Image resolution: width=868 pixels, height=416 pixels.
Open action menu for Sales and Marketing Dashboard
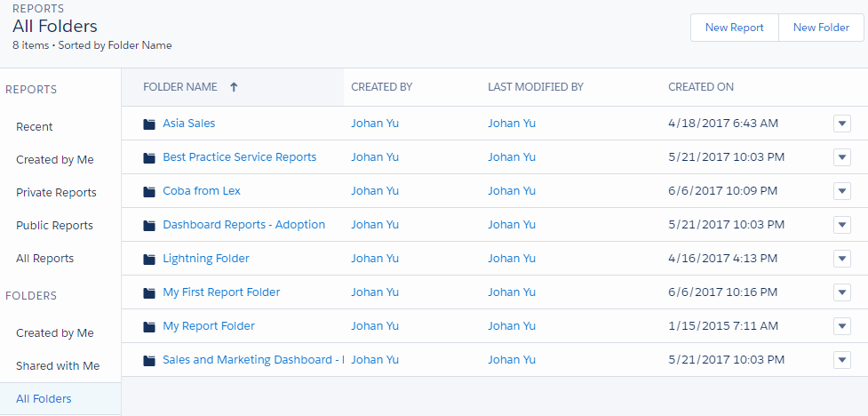click(842, 360)
